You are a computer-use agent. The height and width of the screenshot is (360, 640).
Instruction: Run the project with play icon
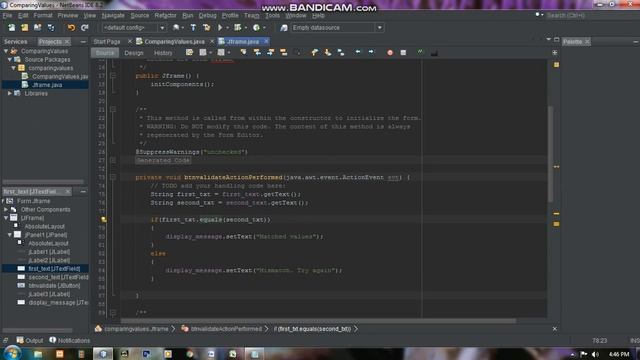coord(220,28)
